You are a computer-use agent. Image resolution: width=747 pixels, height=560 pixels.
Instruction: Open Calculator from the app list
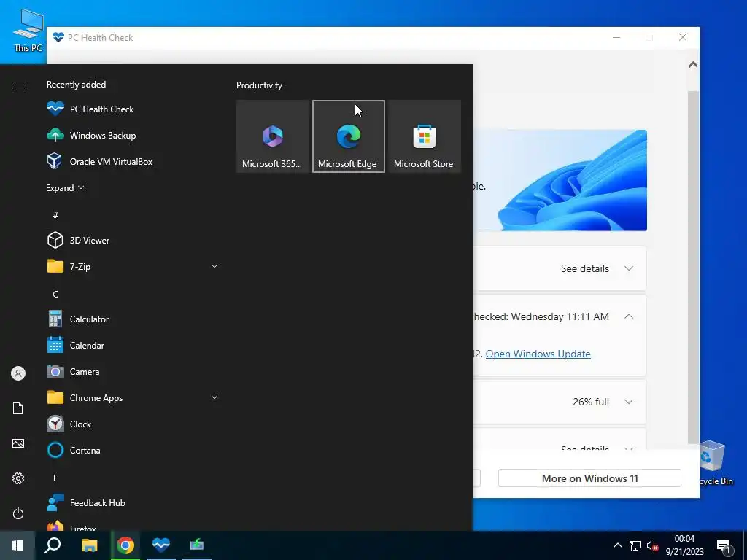[133, 319]
